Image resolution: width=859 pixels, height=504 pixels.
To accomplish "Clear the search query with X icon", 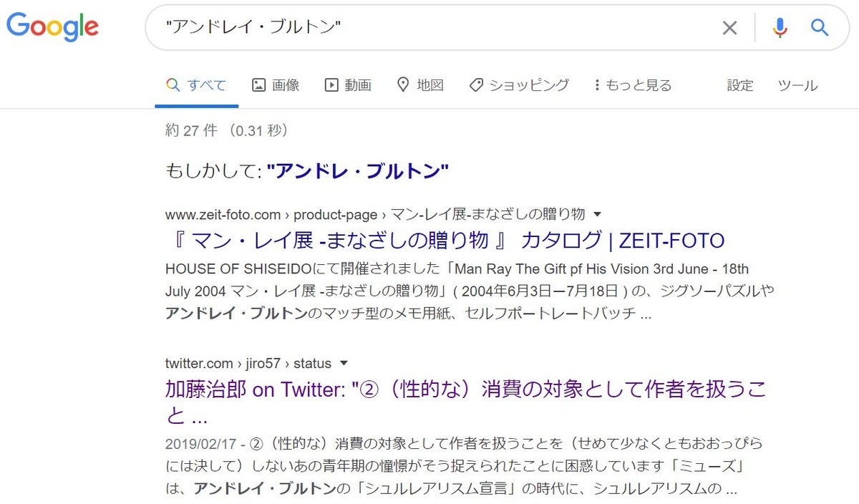I will pos(729,28).
